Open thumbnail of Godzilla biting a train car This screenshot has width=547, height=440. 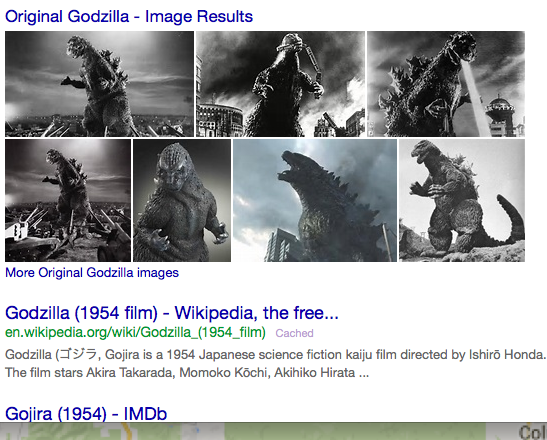tap(280, 84)
